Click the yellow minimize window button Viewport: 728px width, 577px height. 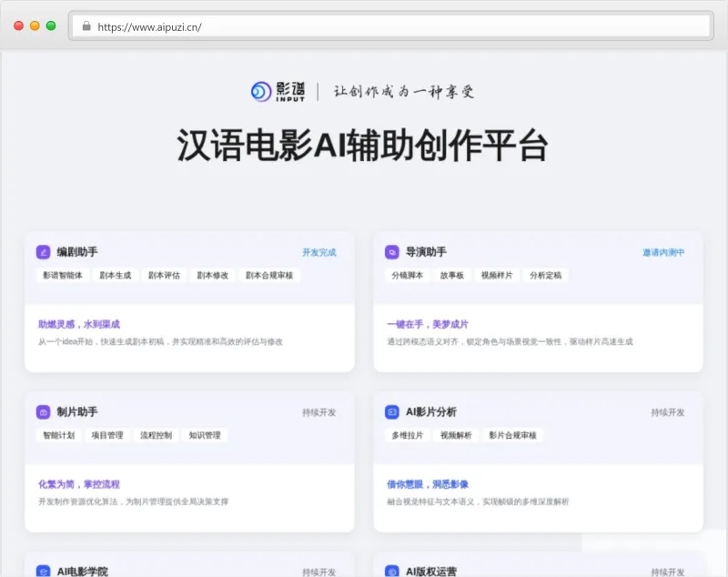click(35, 26)
